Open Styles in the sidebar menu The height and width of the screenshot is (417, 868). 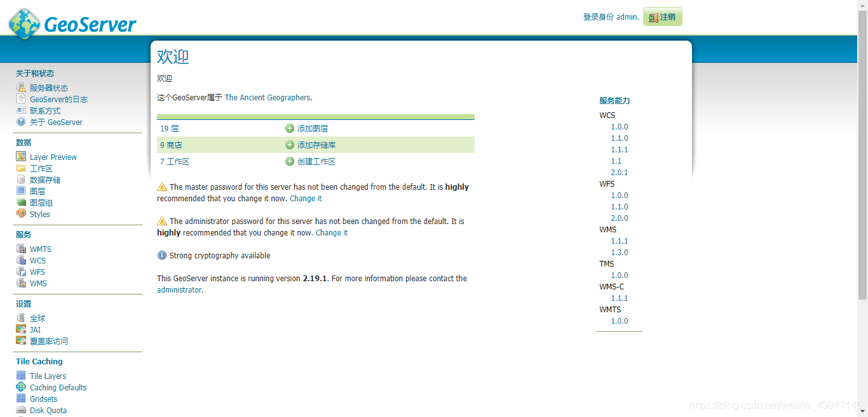point(39,214)
